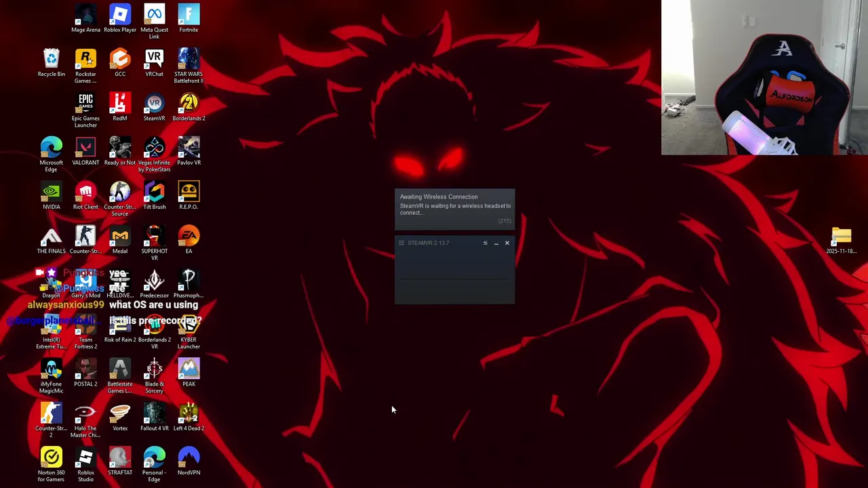Select Halo The Master Chief Collection icon
This screenshot has height=488, width=868.
85,420
